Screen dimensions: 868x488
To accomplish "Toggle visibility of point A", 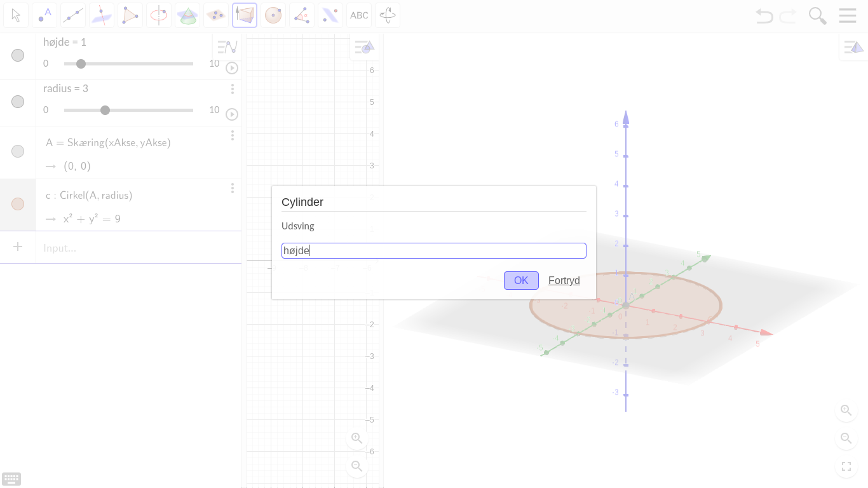I will tap(18, 151).
